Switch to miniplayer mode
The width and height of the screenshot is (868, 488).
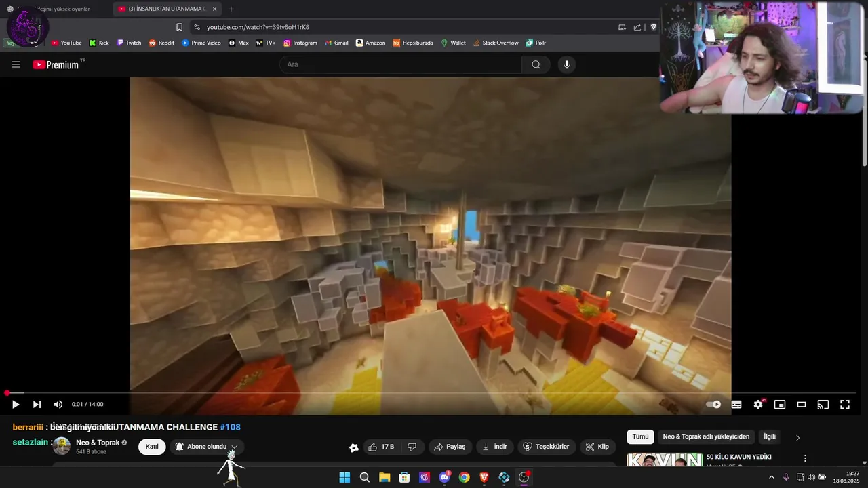780,405
